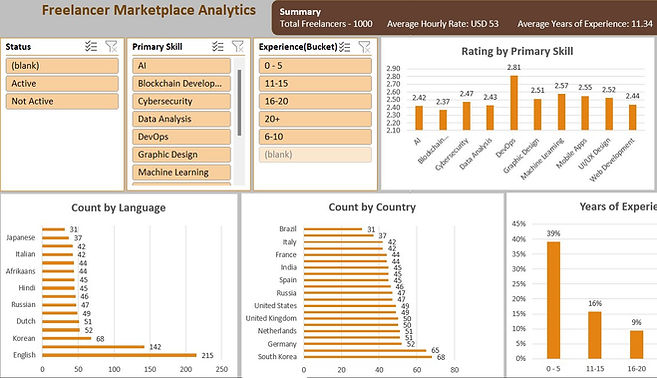Click the Status slicer header label

[x=18, y=47]
